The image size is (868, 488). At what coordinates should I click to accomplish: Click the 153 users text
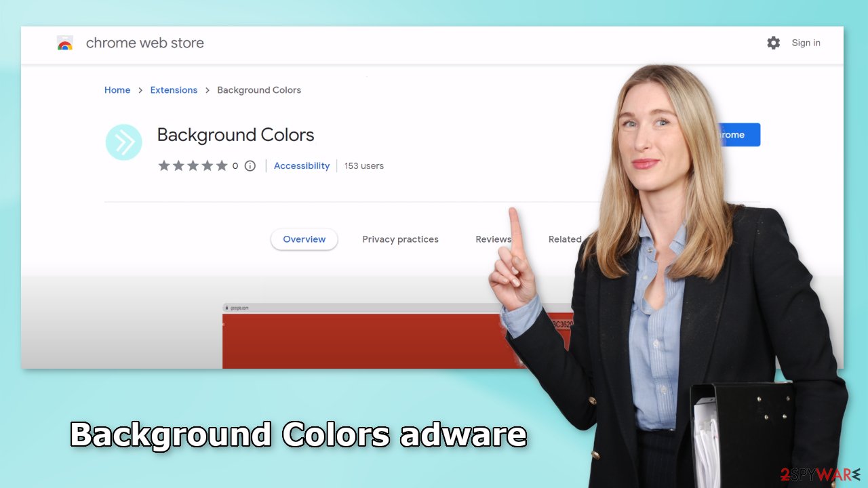[x=364, y=165]
